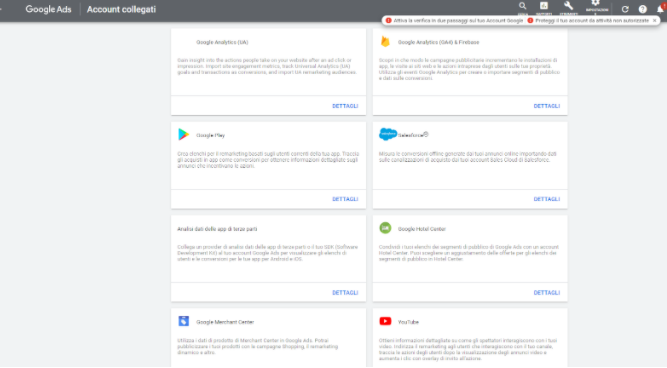Click the Salesforce card description text

coord(467,157)
